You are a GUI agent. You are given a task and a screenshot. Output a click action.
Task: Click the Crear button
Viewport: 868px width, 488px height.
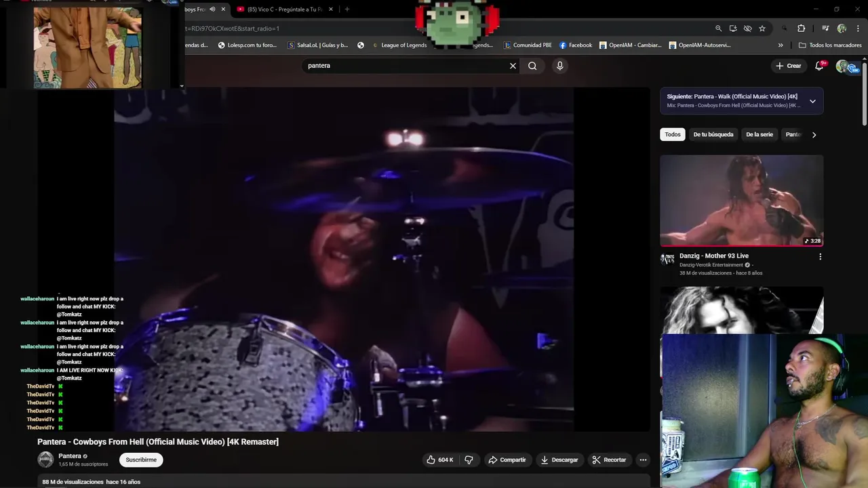click(789, 66)
